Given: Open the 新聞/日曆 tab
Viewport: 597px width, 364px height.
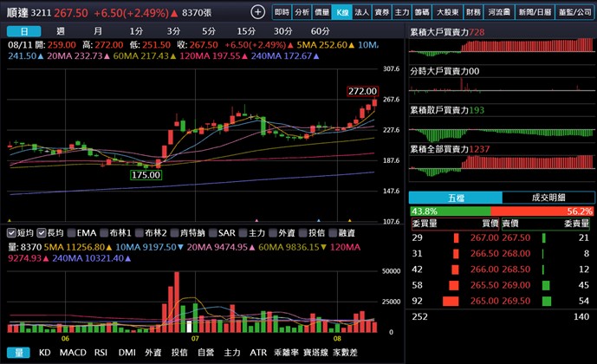Looking at the screenshot, I should [535, 12].
